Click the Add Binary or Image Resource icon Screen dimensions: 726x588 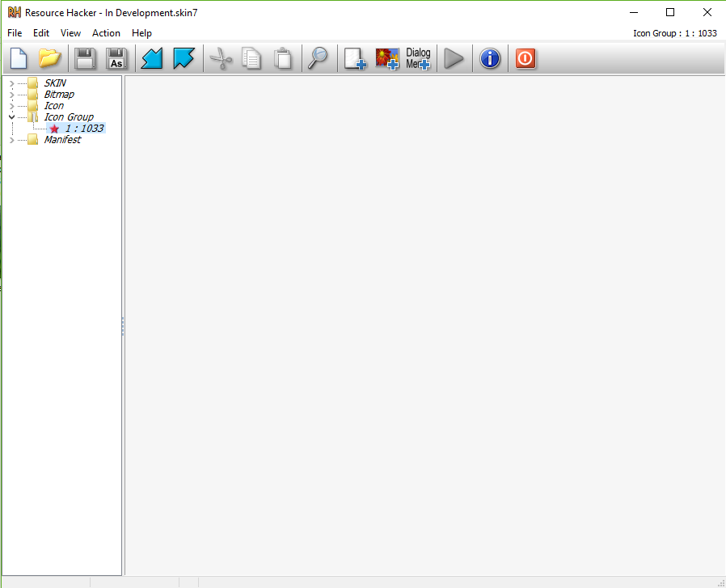click(x=387, y=59)
